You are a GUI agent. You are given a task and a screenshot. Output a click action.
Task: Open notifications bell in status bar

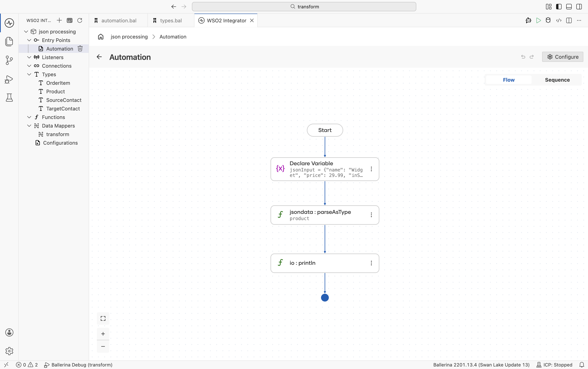582,365
